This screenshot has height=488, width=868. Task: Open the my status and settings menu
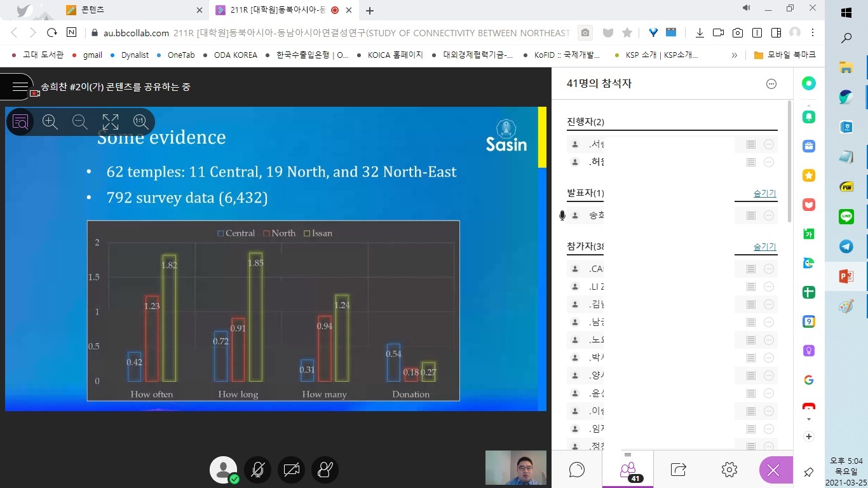click(x=224, y=470)
